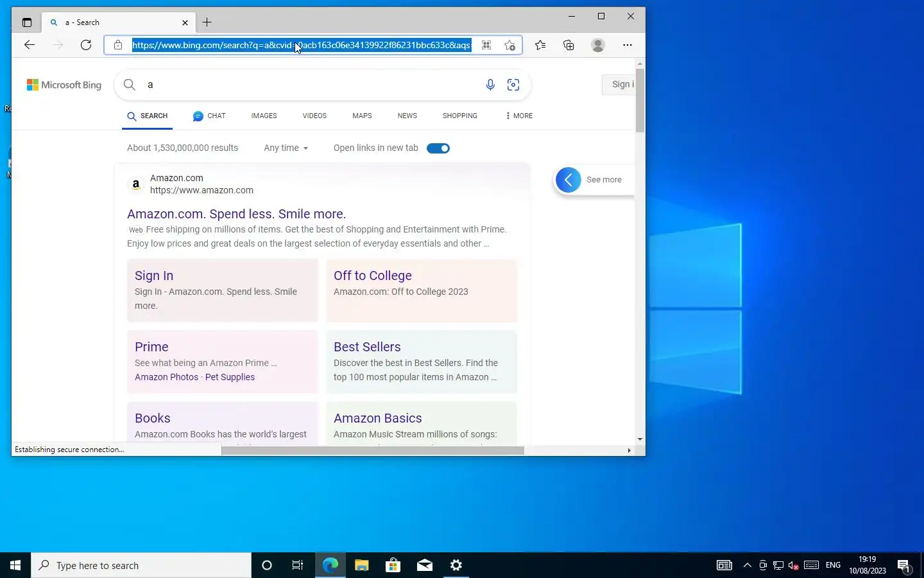Click the Sign in button
Screen dimensions: 924x578
point(619,84)
